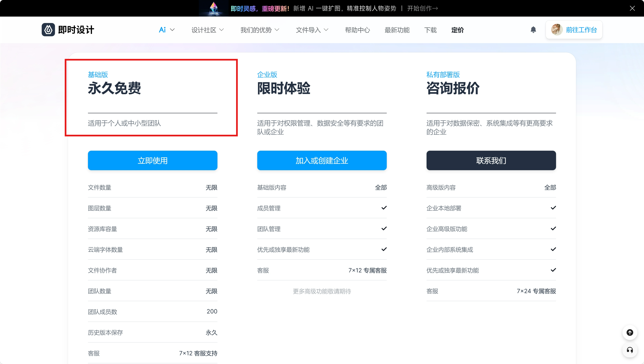
Task: Open the Ai nav item
Action: click(x=162, y=30)
